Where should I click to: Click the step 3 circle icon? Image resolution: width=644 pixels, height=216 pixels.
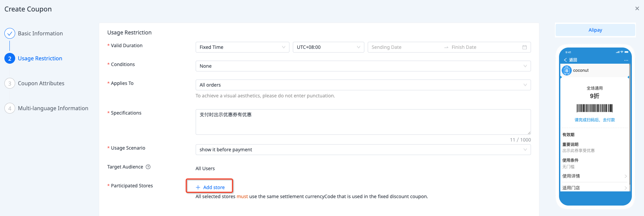coord(10,83)
